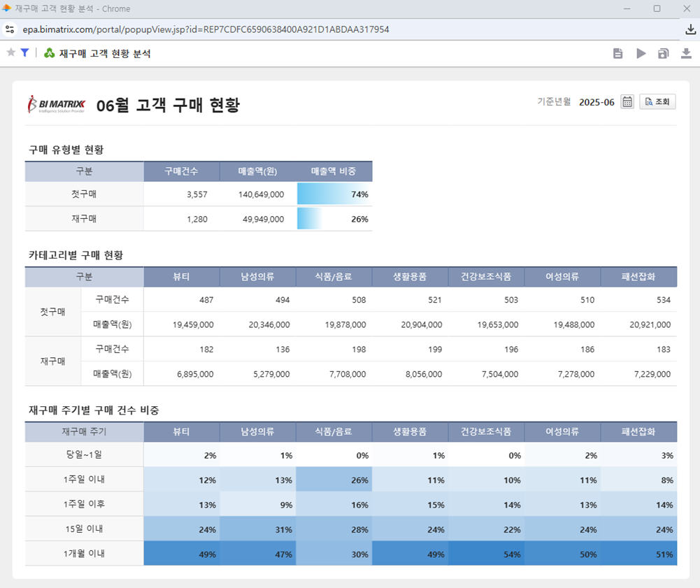Click the URL in the address bar
The image size is (700, 588).
click(x=206, y=29)
